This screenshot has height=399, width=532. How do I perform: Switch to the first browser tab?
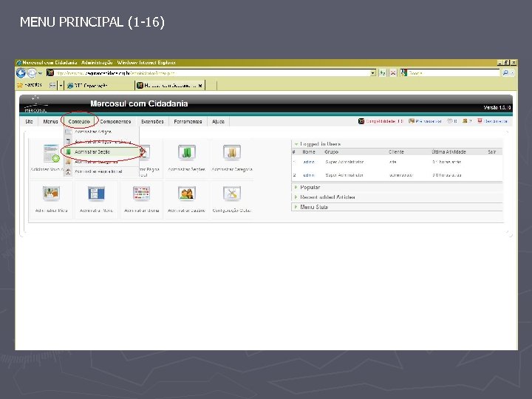[x=99, y=86]
